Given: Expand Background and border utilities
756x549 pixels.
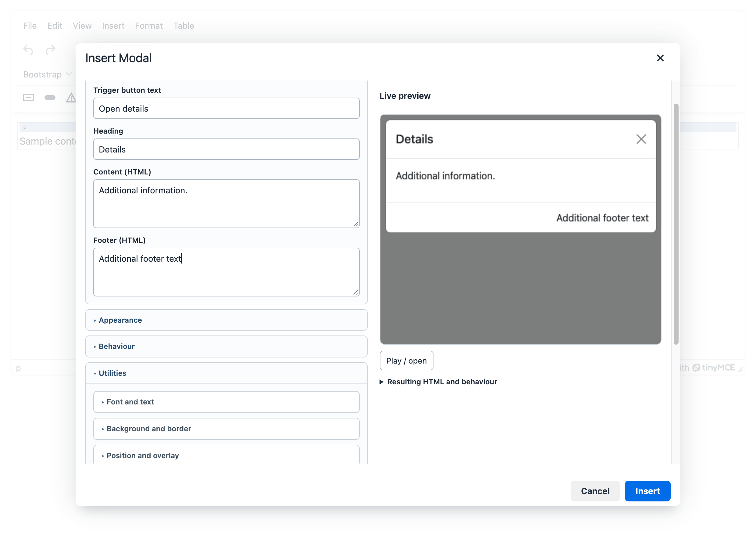Looking at the screenshot, I should tap(226, 428).
